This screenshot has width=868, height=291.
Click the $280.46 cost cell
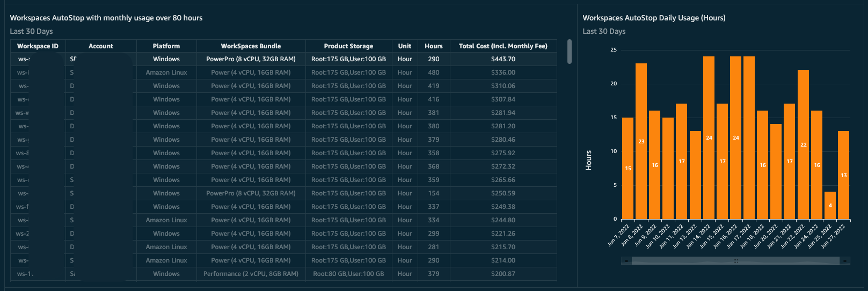(503, 140)
